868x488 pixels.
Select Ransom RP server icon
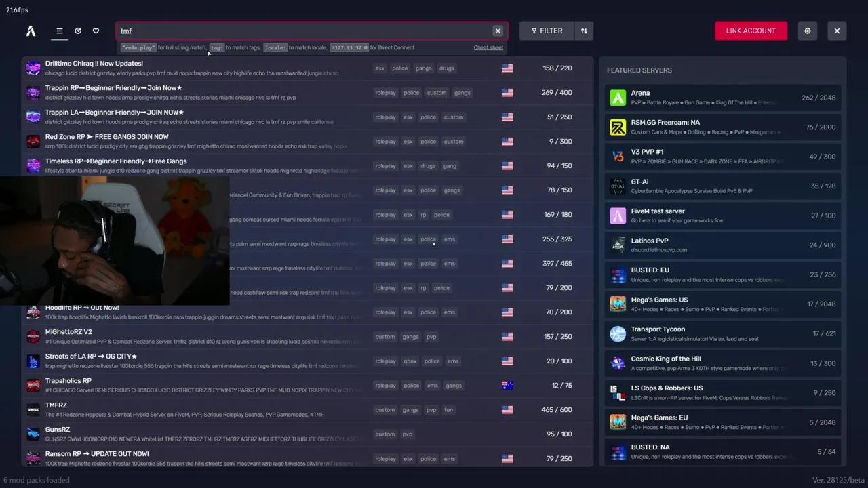tap(33, 458)
